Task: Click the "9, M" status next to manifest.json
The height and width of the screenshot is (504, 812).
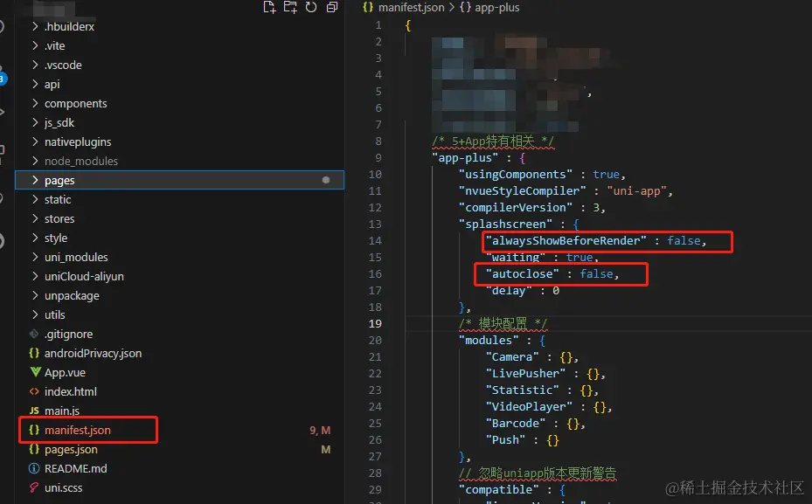Action: [x=320, y=430]
